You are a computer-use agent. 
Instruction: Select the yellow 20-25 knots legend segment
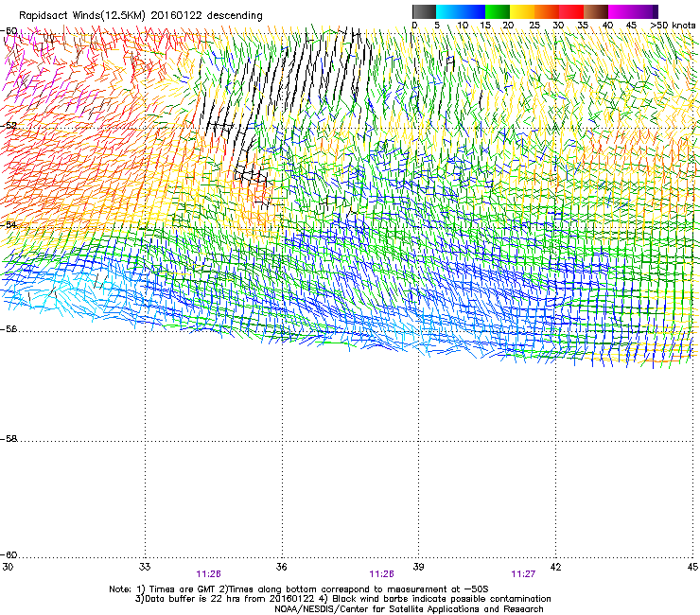coord(522,11)
